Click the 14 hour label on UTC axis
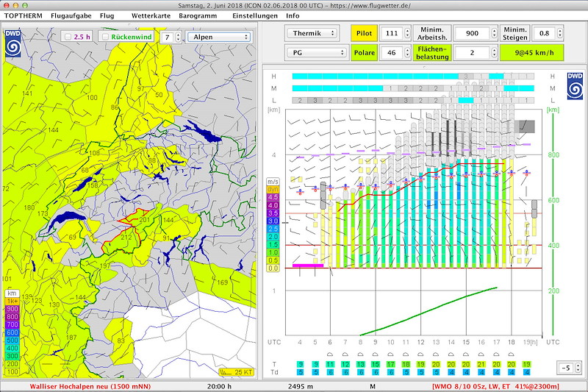588x392 pixels. pos(451,342)
